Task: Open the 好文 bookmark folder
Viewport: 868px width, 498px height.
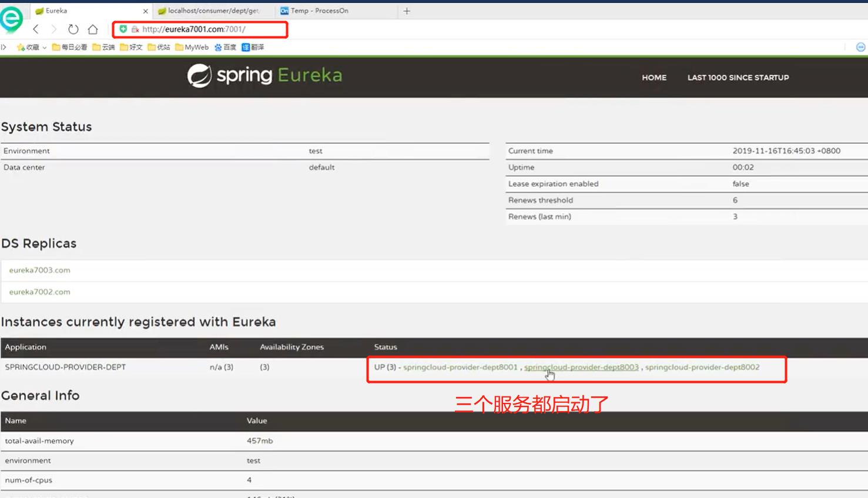Action: coord(131,47)
